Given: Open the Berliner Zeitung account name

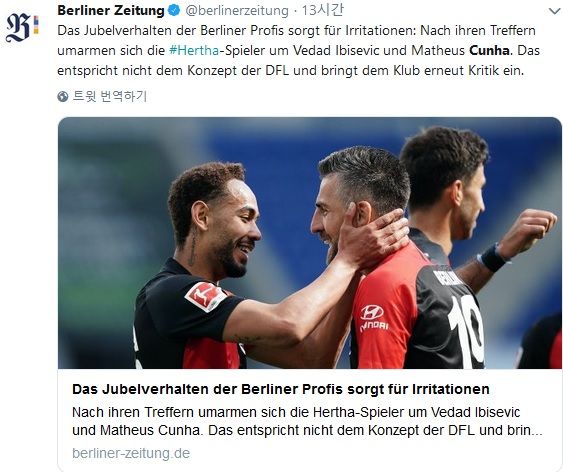Looking at the screenshot, I should 111,10.
